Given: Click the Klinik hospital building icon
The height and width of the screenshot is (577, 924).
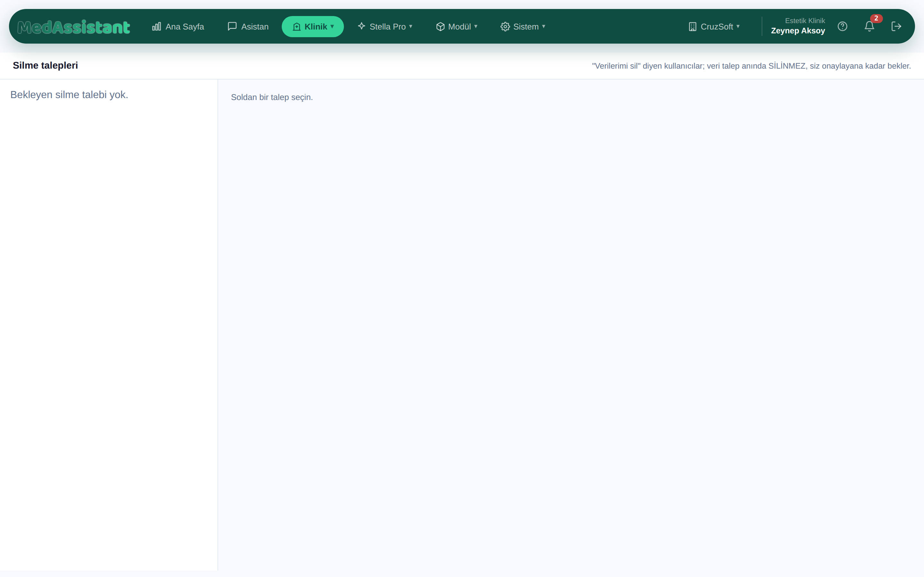Looking at the screenshot, I should [297, 27].
